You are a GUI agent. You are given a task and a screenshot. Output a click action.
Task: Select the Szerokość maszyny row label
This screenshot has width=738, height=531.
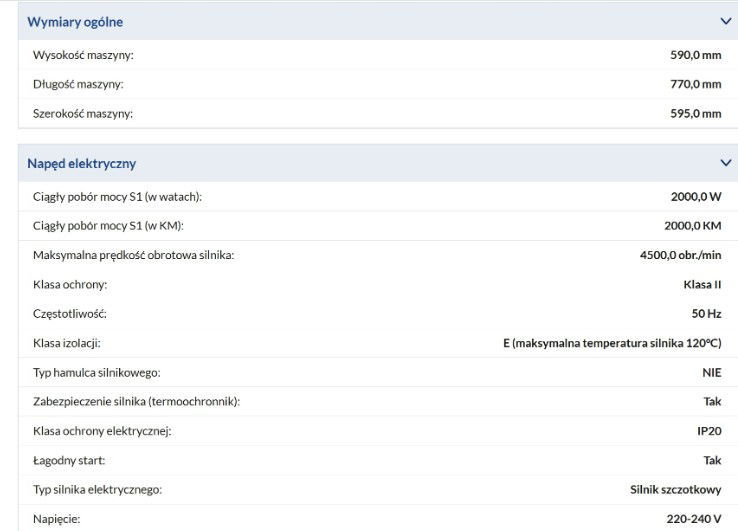click(x=83, y=113)
